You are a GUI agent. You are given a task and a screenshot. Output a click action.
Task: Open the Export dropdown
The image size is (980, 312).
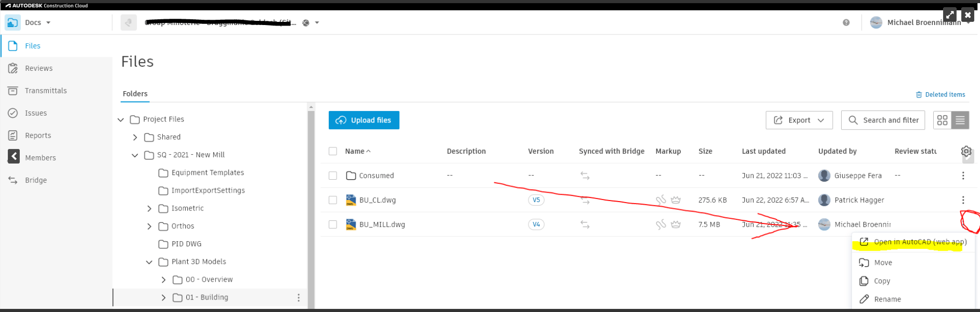[799, 120]
